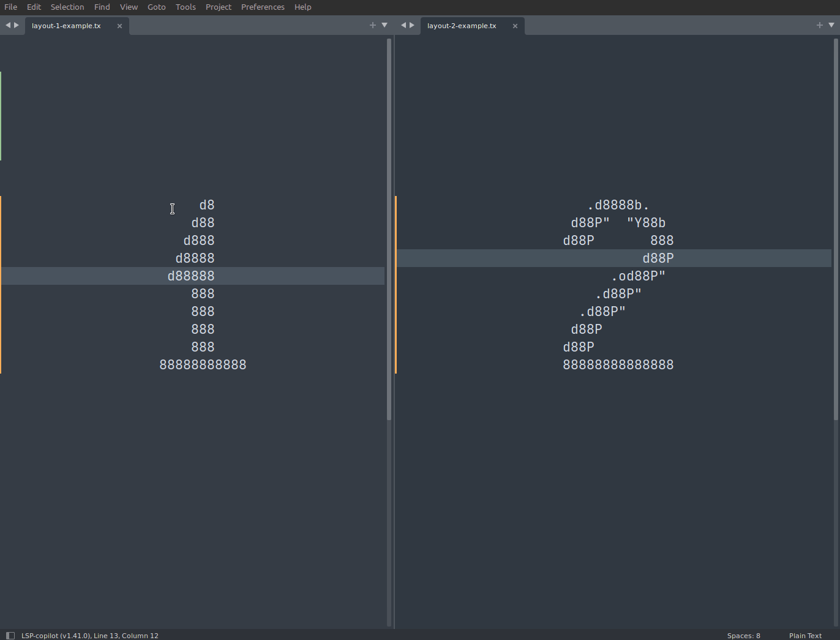Open the right group's tab overflow dropdown
Image resolution: width=840 pixels, height=640 pixels.
point(831,25)
